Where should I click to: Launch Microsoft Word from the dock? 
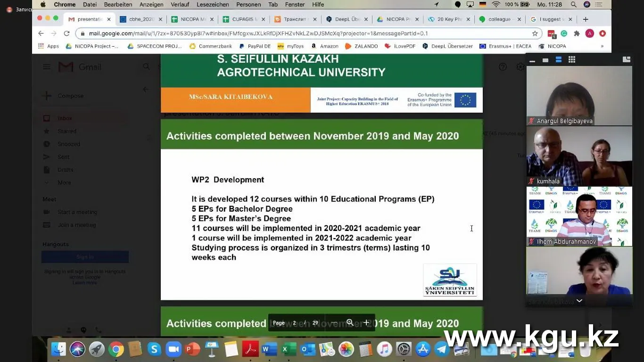coord(269,349)
